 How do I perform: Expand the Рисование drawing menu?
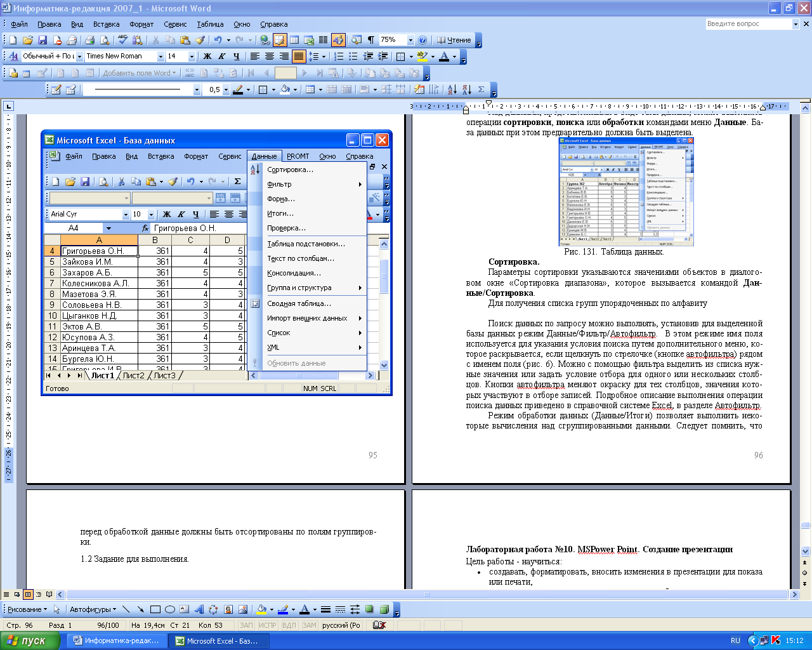tap(27, 609)
